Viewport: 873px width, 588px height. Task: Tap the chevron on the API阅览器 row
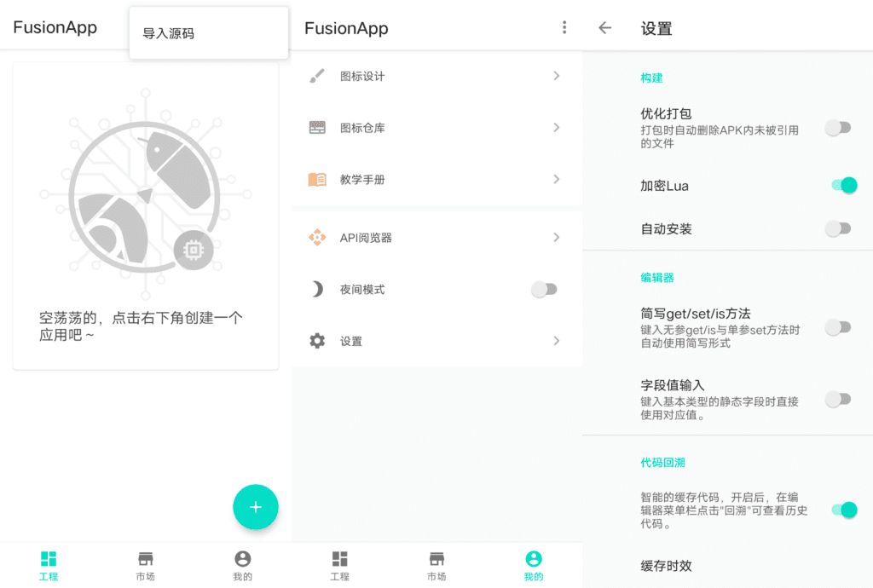point(556,238)
